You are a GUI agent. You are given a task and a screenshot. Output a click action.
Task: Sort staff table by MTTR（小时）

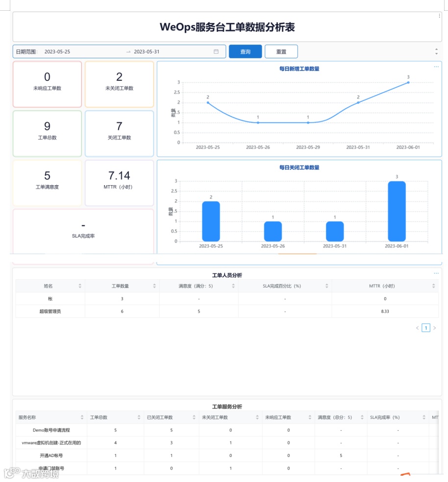tap(433, 286)
